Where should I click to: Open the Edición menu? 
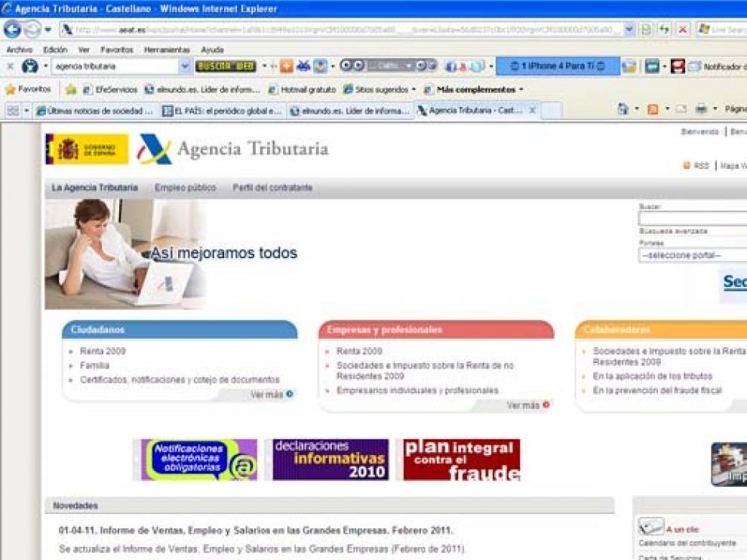coord(55,50)
